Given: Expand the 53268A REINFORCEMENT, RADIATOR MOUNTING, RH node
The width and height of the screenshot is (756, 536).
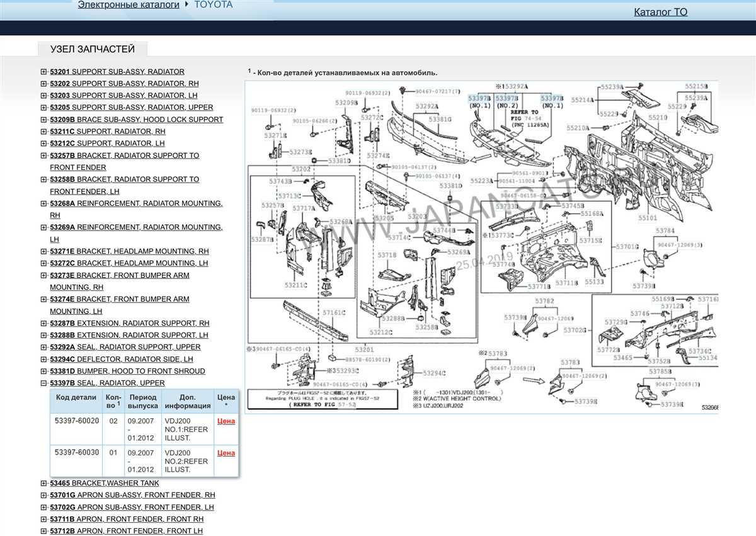Looking at the screenshot, I should 43,203.
